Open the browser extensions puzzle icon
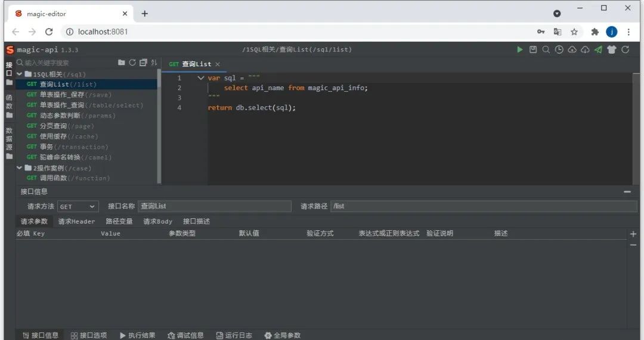 (595, 32)
